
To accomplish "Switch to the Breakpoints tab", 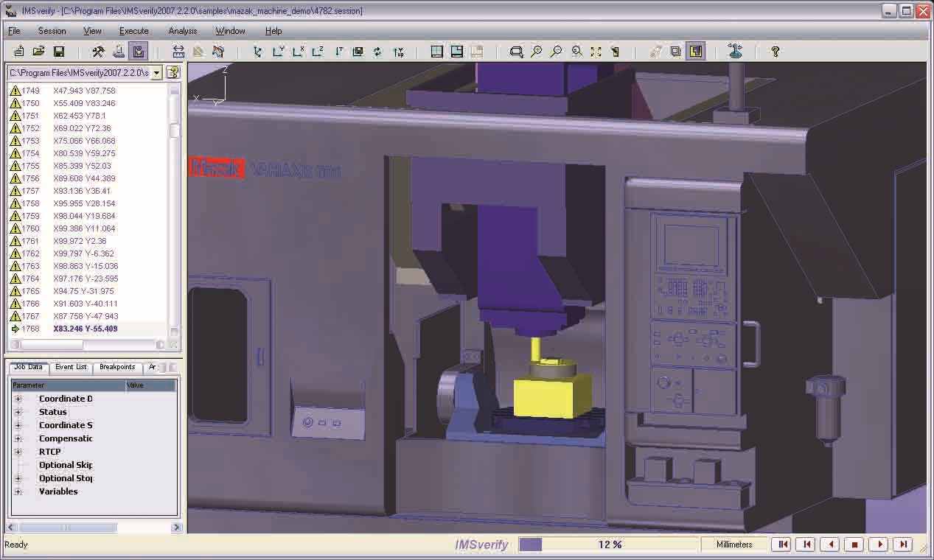I will 117,367.
